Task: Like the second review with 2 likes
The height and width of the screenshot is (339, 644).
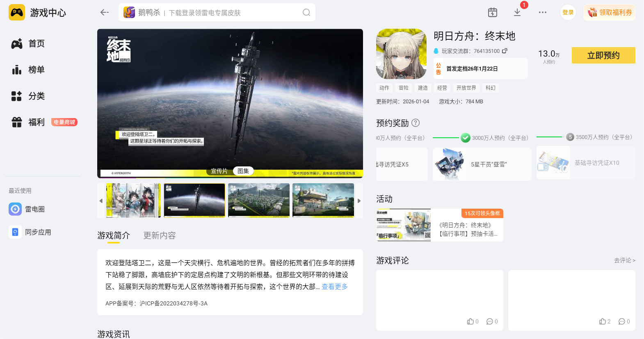Action: (605, 321)
